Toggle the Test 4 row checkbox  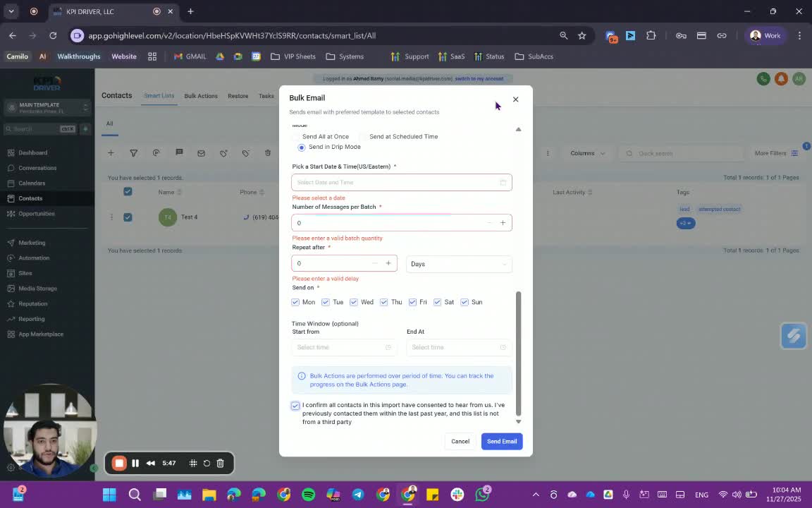click(128, 217)
